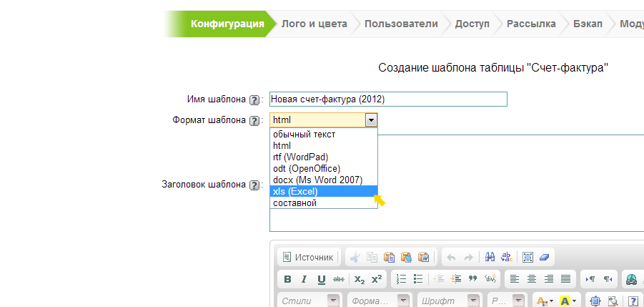Click help icon next to Имя шаблона
This screenshot has height=307, width=644.
(x=254, y=99)
